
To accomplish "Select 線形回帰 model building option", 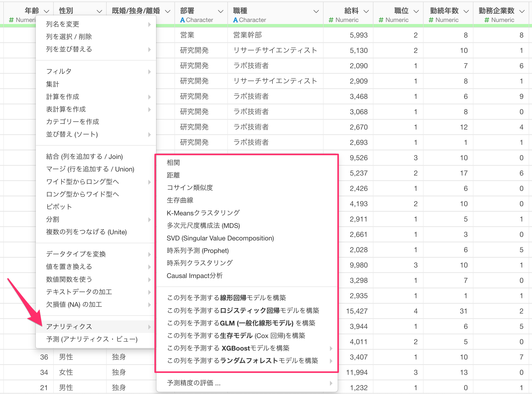I will (226, 298).
